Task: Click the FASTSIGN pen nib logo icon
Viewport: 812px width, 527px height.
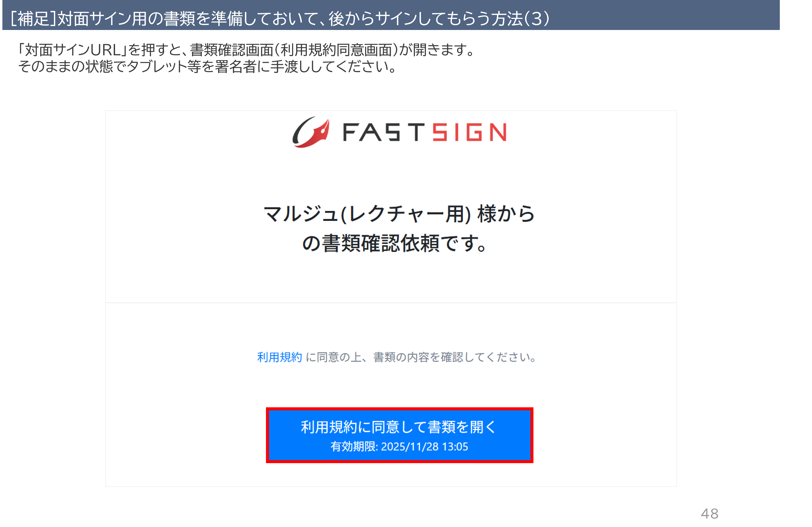Action: 311,132
